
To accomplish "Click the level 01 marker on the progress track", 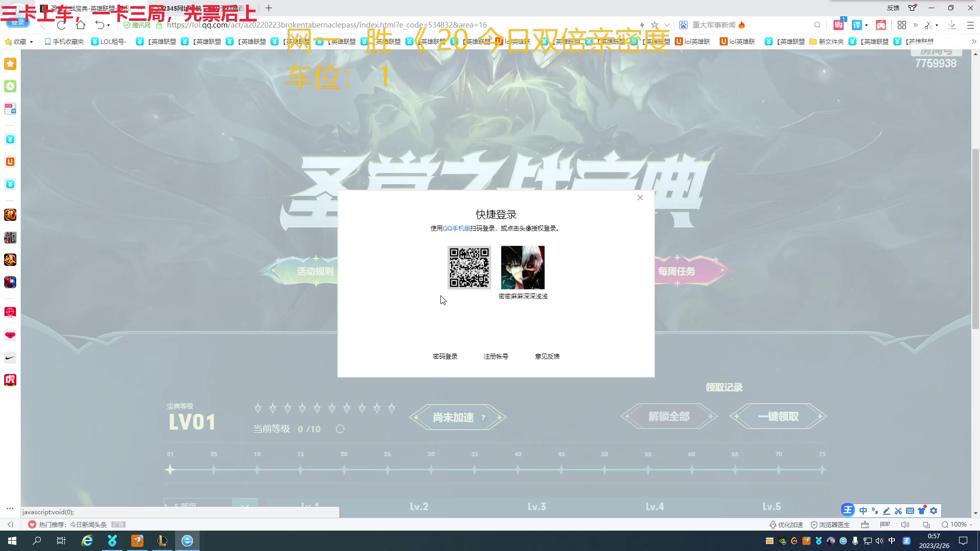I will pos(170,469).
